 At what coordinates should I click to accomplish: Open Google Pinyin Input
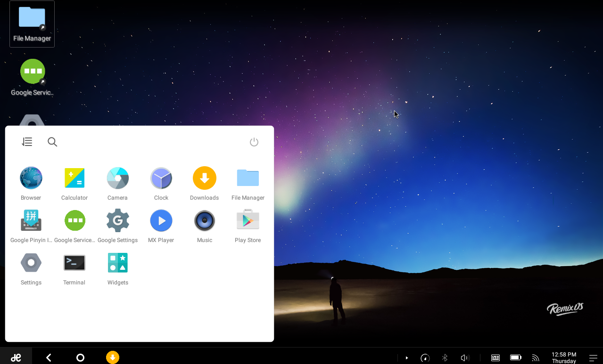[x=31, y=220]
